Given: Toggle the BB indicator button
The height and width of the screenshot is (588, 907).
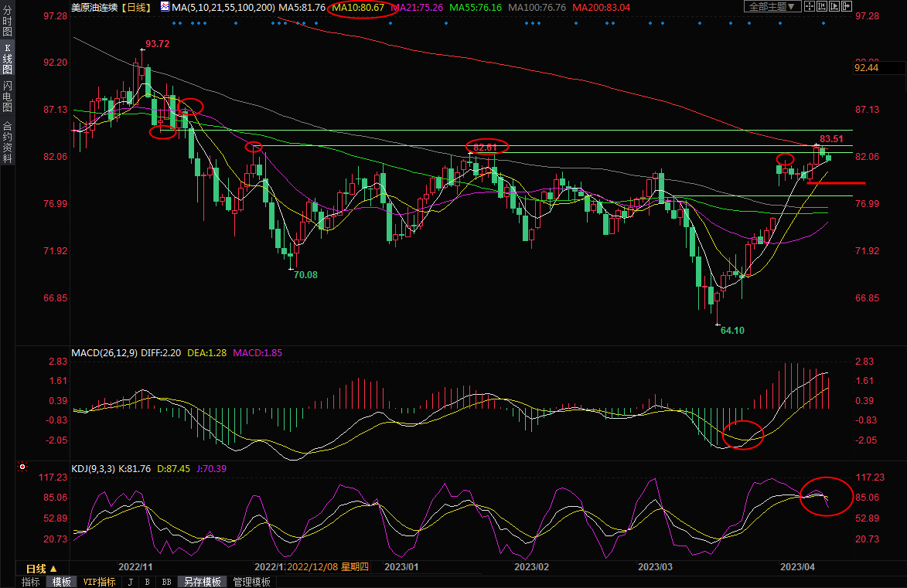Looking at the screenshot, I should click(x=166, y=582).
